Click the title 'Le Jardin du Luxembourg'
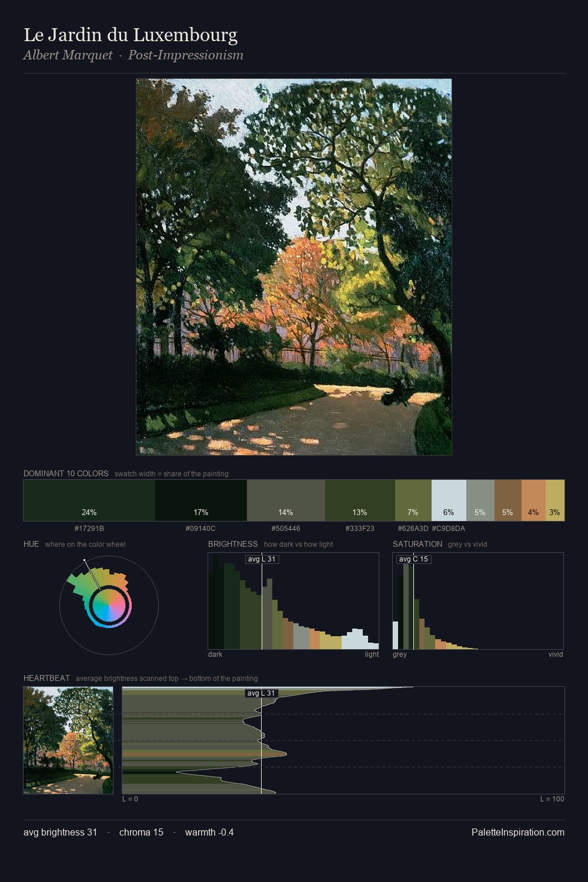 pyautogui.click(x=131, y=35)
